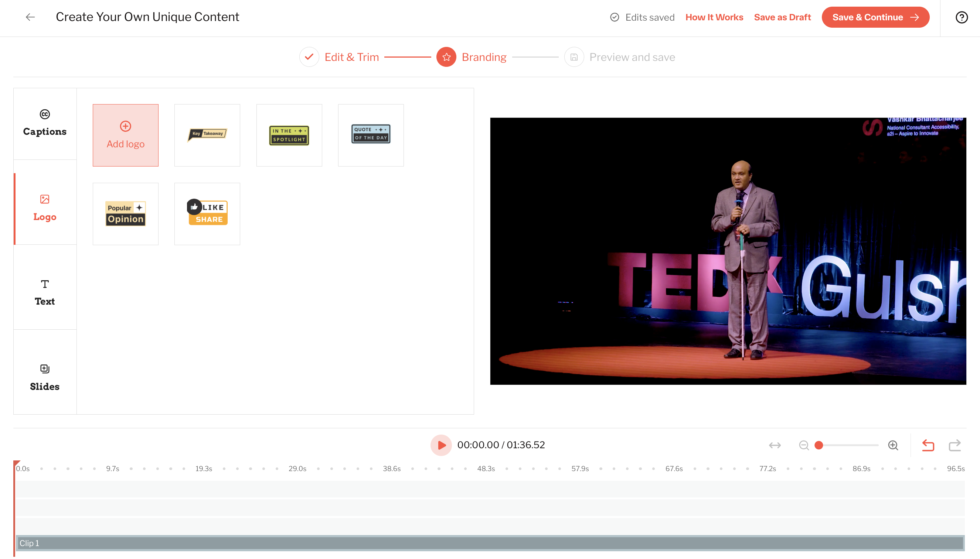Click Save & Continue button
The height and width of the screenshot is (559, 980).
coord(875,17)
